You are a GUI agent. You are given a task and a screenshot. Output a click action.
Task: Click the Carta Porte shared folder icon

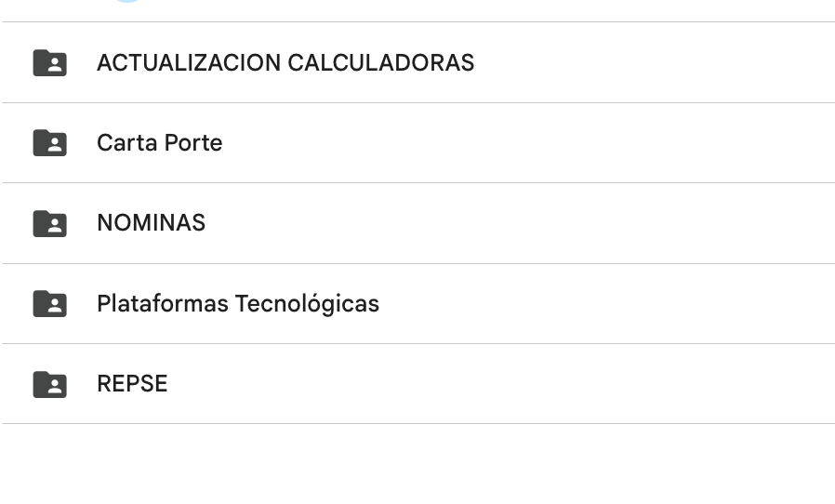point(49,143)
